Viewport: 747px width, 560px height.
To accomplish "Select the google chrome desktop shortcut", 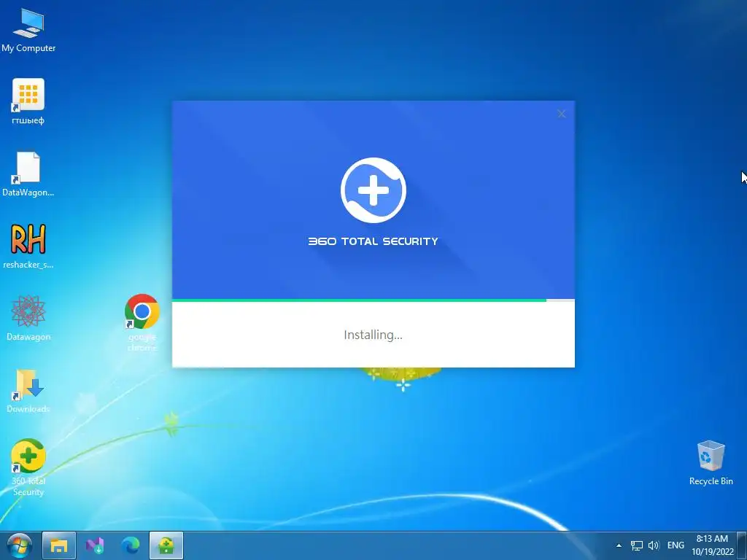I will click(142, 322).
